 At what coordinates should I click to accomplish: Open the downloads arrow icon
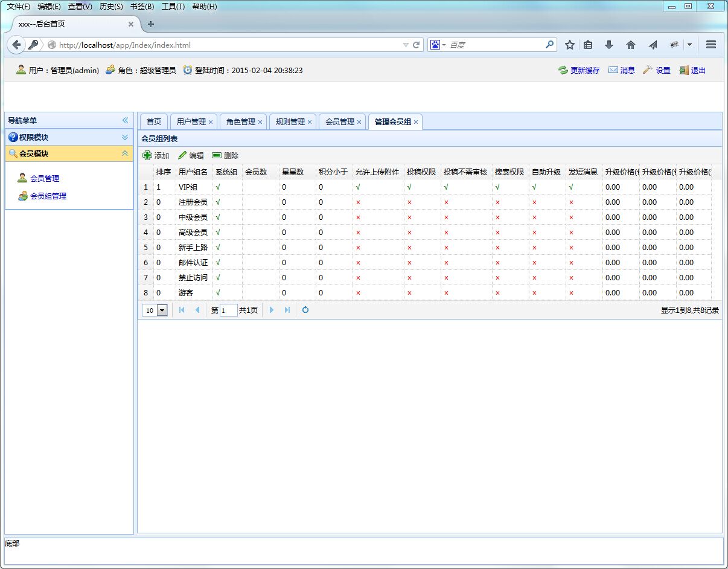(609, 45)
